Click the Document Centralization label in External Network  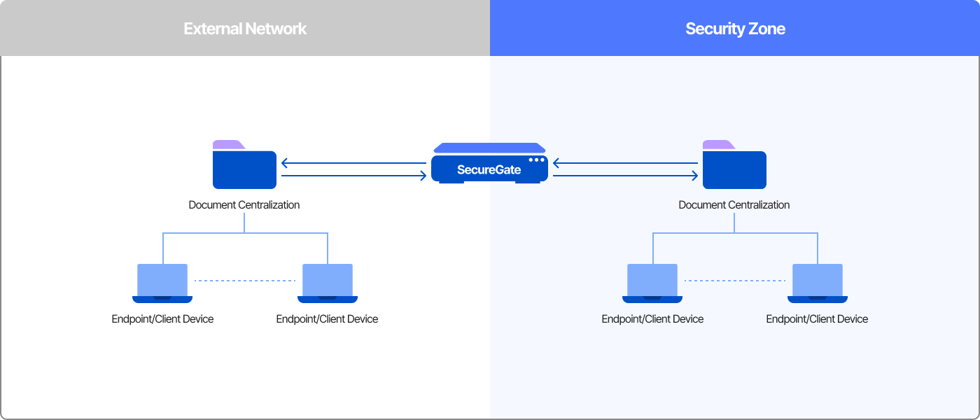pos(244,205)
